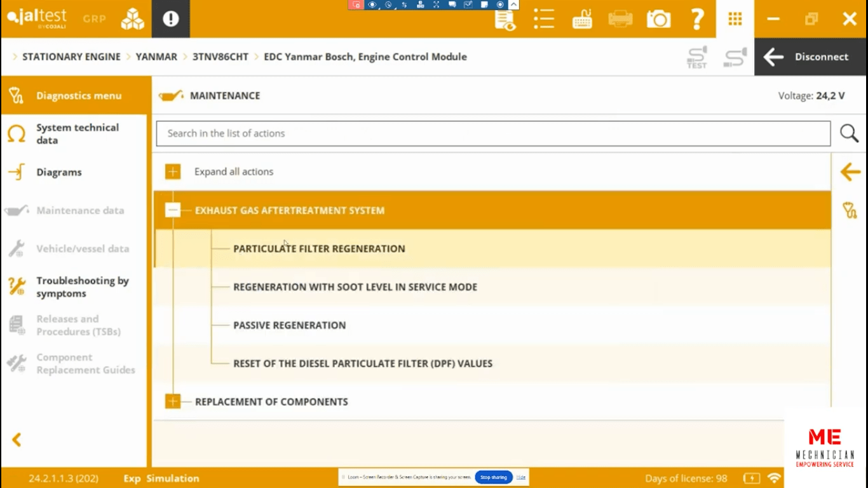Take a screenshot using the camera icon
The image size is (868, 488).
pos(658,19)
